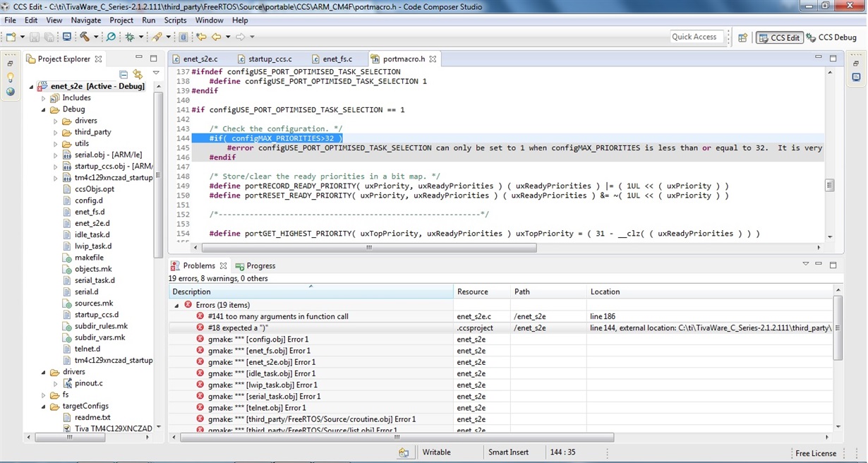Open the Back history dropdown arrow
The image size is (868, 463).
(228, 37)
